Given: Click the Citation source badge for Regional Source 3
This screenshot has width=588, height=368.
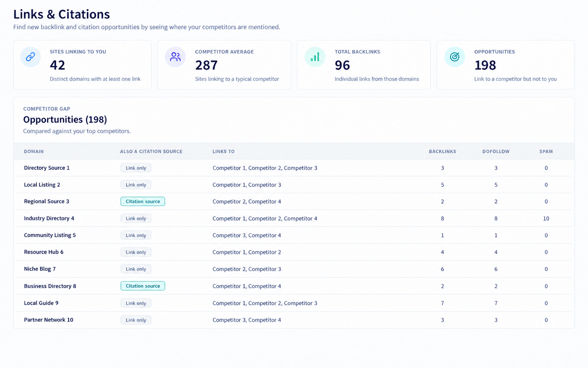Looking at the screenshot, I should point(143,201).
